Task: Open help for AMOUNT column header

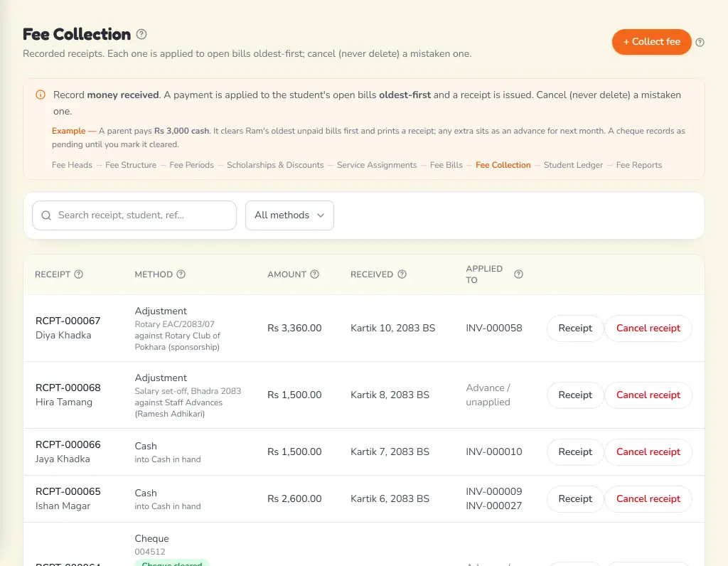Action: [314, 274]
